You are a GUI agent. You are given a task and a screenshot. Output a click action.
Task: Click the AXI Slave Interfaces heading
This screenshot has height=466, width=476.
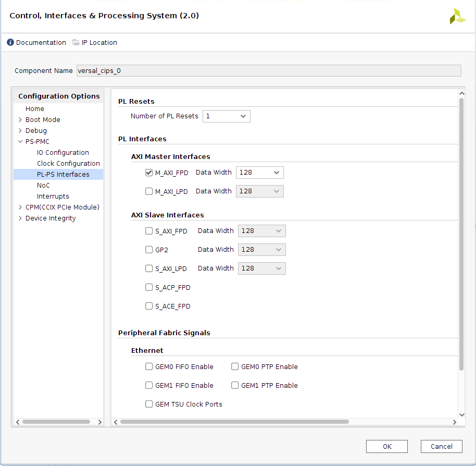click(x=168, y=215)
